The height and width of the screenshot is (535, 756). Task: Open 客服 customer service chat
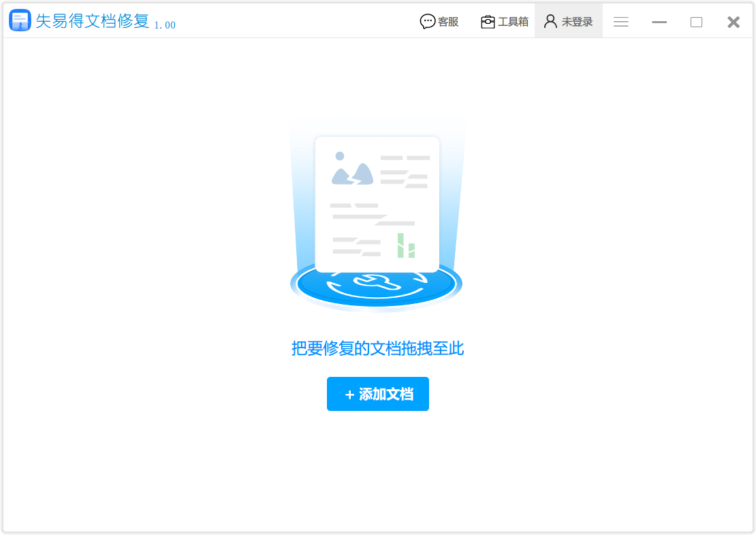439,22
